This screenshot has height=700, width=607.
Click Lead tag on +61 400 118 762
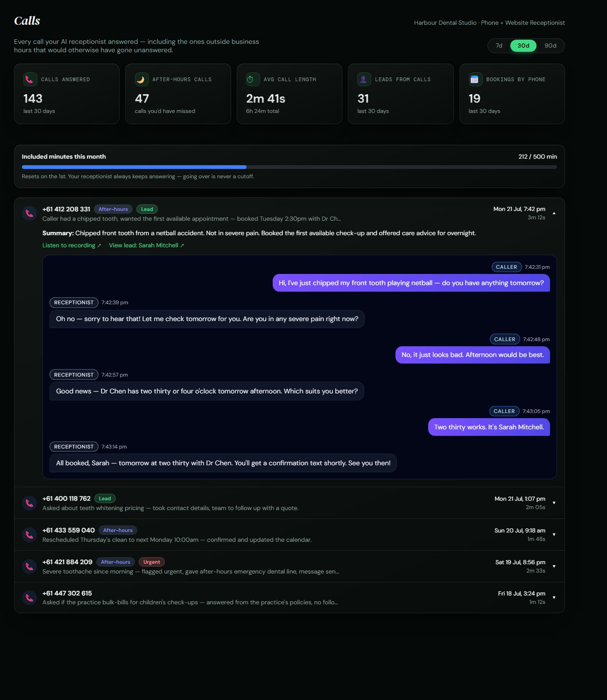tap(105, 498)
